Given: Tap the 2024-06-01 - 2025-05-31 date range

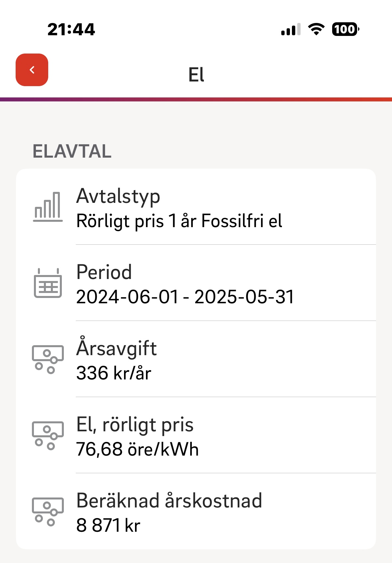Looking at the screenshot, I should (x=185, y=297).
